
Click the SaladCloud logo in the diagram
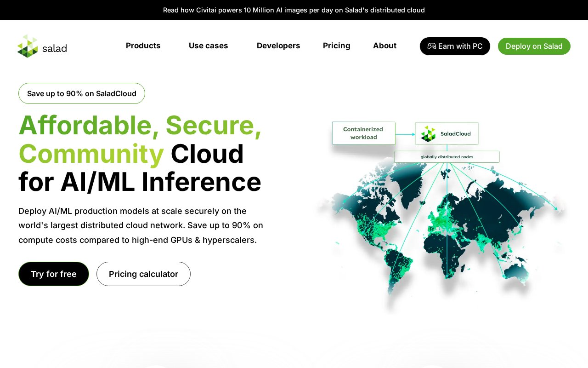click(x=428, y=134)
